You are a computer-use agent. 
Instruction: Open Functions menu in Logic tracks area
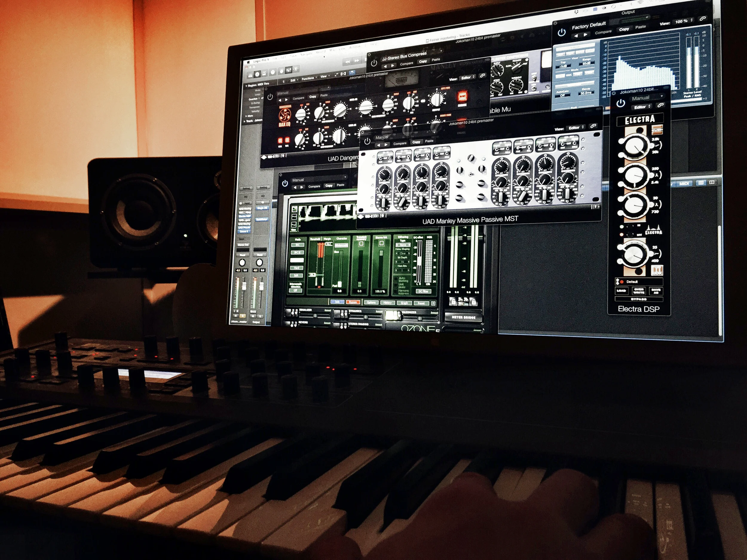[309, 78]
